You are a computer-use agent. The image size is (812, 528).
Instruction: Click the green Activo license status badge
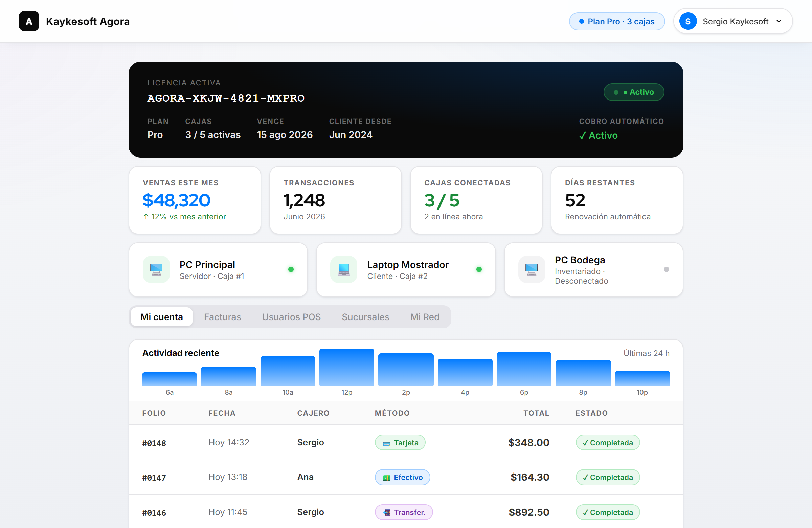tap(634, 92)
